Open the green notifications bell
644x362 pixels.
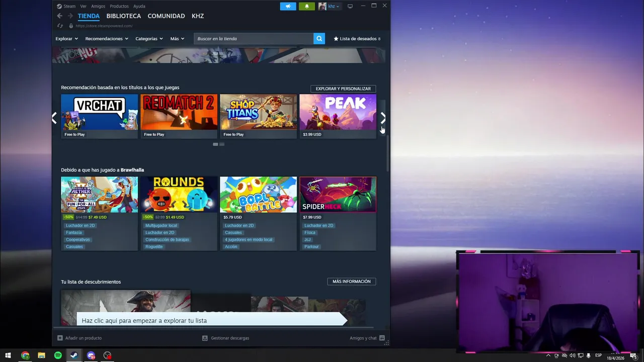[x=307, y=6]
